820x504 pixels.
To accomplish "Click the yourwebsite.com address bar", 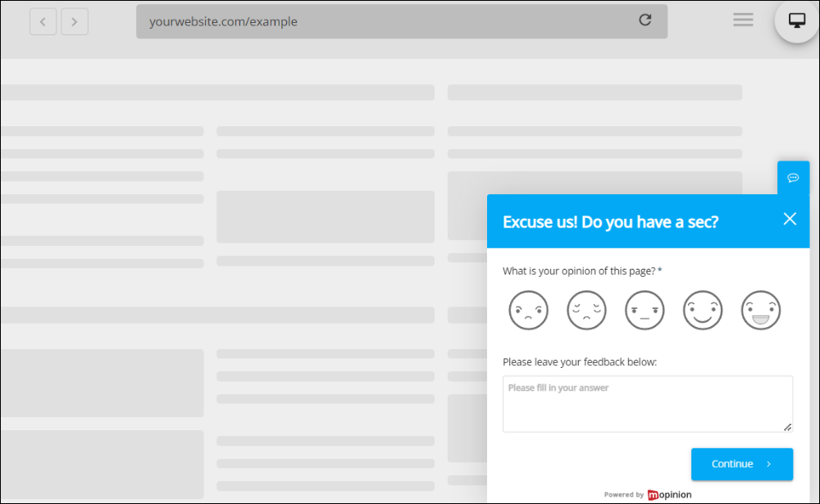I will click(402, 20).
